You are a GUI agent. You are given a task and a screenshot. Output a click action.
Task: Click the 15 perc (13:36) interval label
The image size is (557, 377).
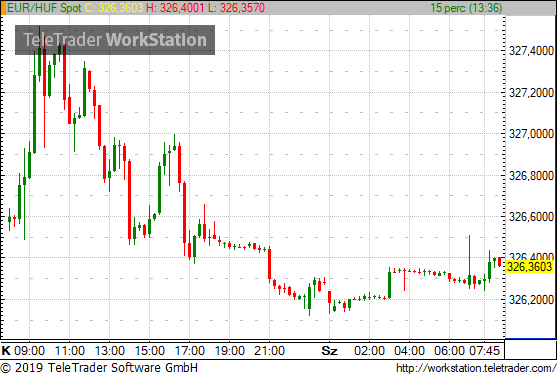click(466, 7)
